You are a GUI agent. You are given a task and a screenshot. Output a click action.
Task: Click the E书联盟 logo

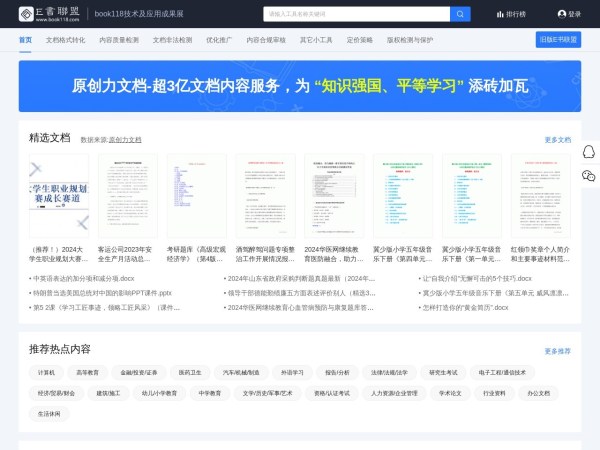49,14
